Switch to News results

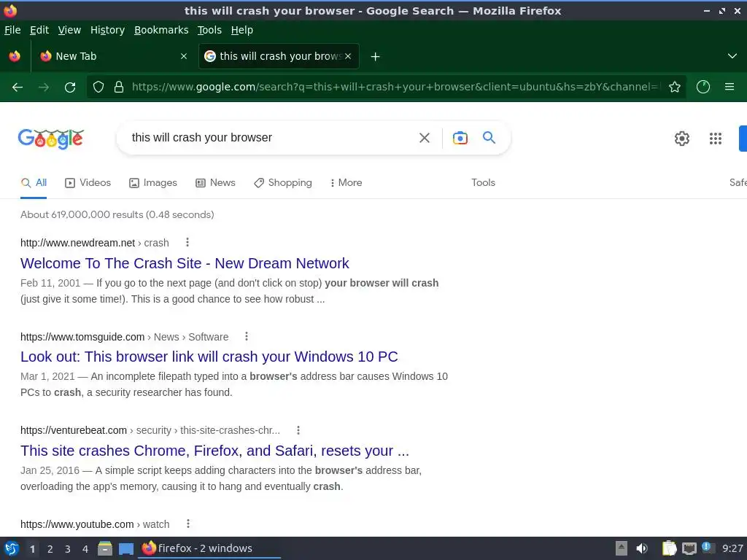(x=215, y=183)
